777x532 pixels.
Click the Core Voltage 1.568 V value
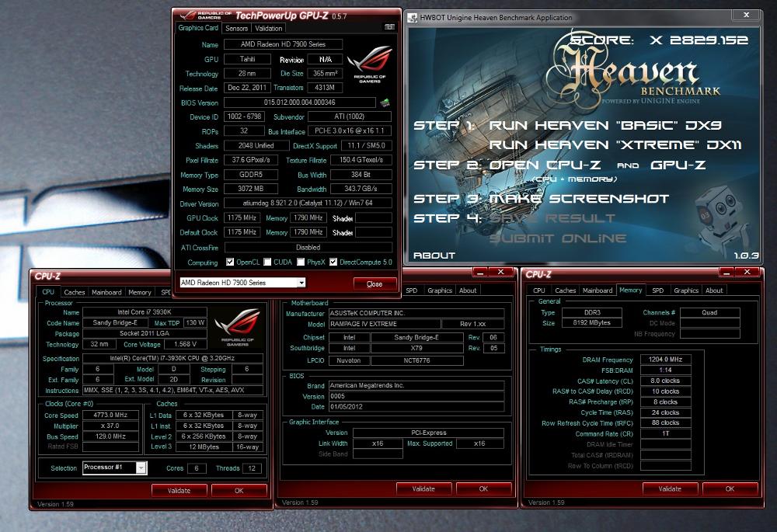(x=186, y=344)
